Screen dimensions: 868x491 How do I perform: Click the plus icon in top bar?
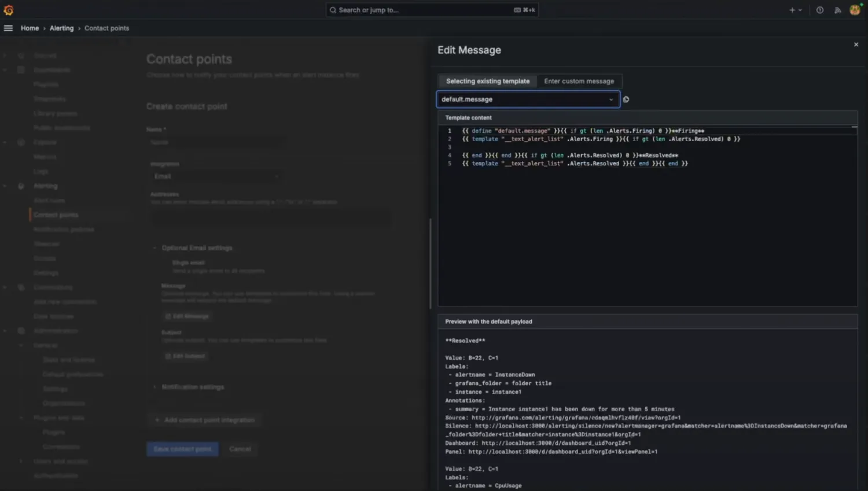[792, 10]
